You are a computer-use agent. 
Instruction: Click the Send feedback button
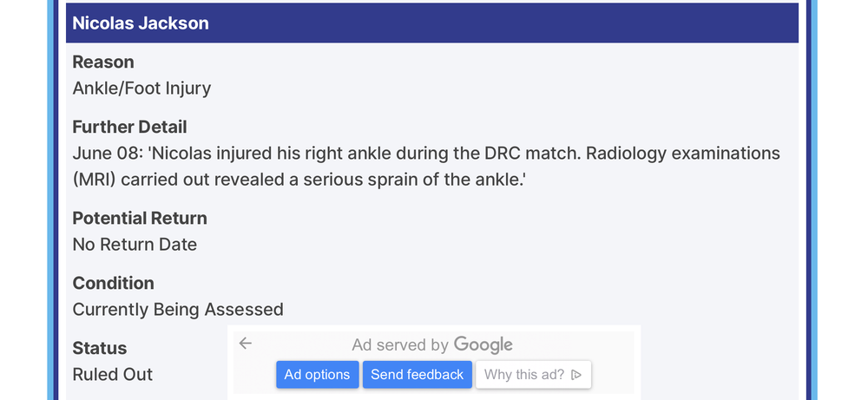point(418,375)
